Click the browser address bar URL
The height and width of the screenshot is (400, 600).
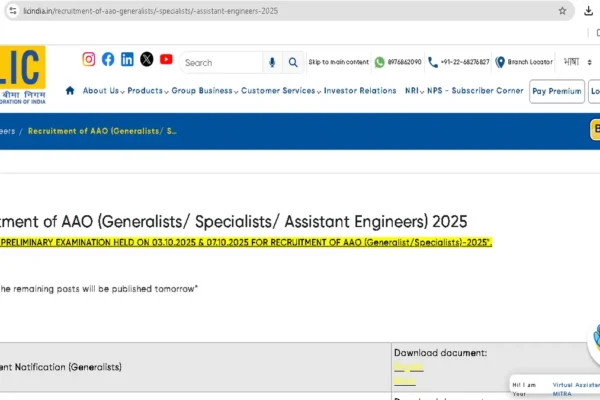150,11
